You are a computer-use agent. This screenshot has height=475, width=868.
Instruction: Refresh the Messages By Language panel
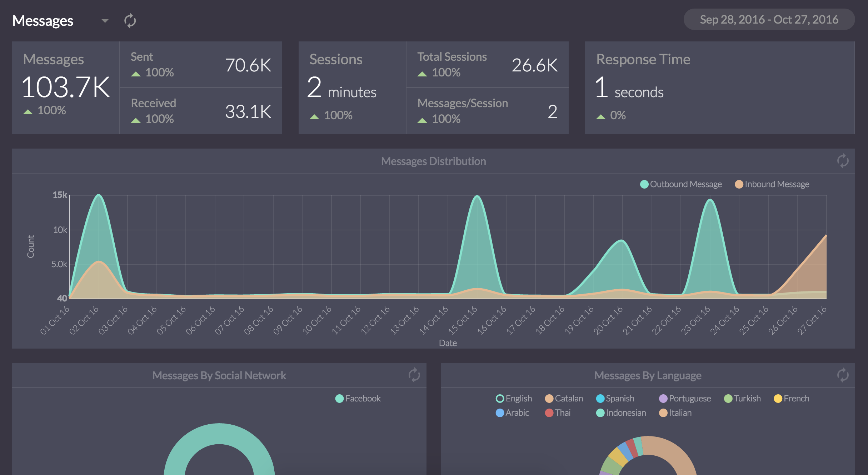(843, 375)
